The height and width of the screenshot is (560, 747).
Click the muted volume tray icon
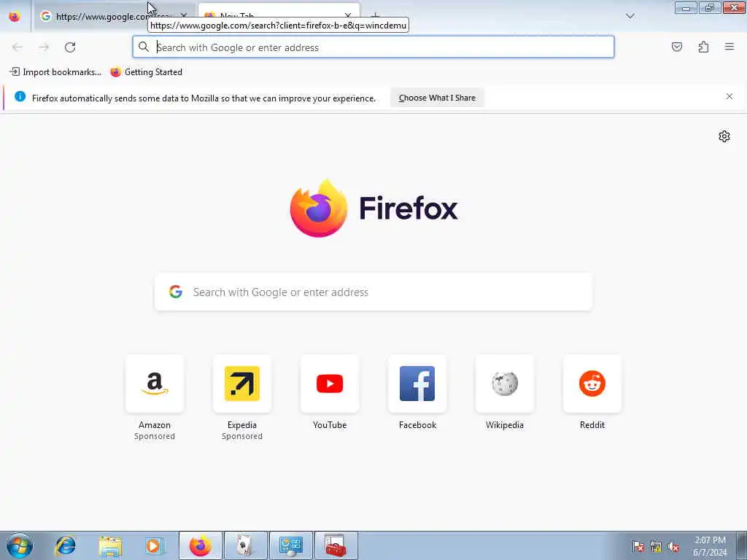tap(673, 546)
